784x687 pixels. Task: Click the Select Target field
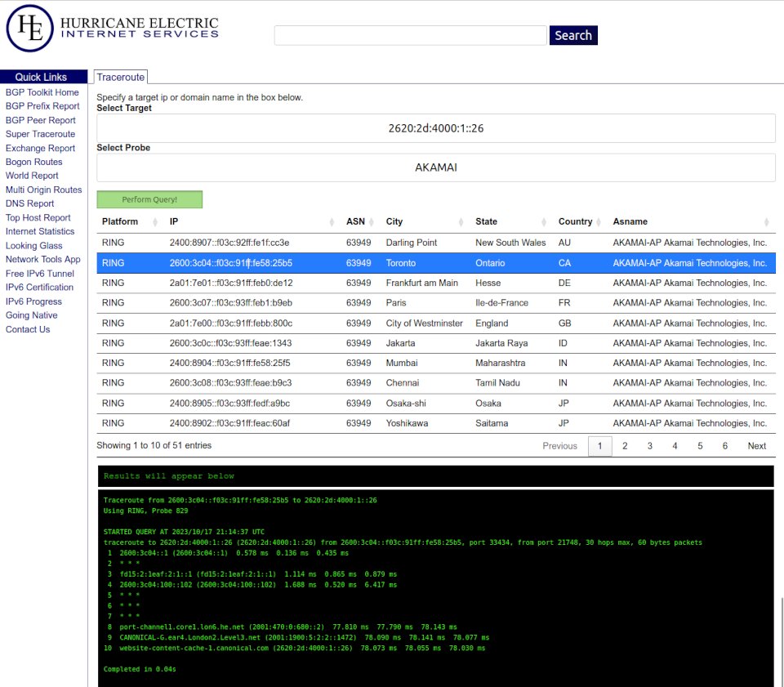click(436, 128)
